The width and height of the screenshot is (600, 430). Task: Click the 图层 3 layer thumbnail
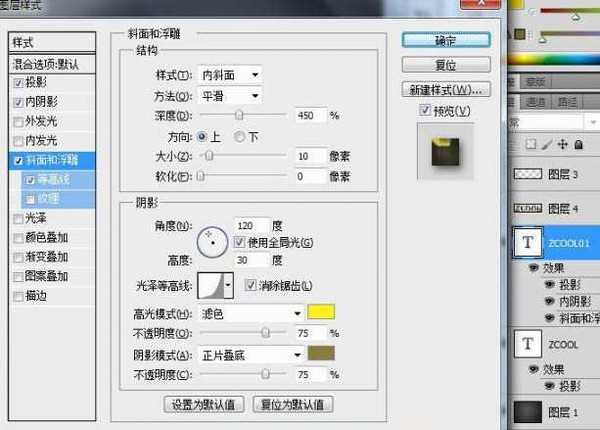point(527,174)
